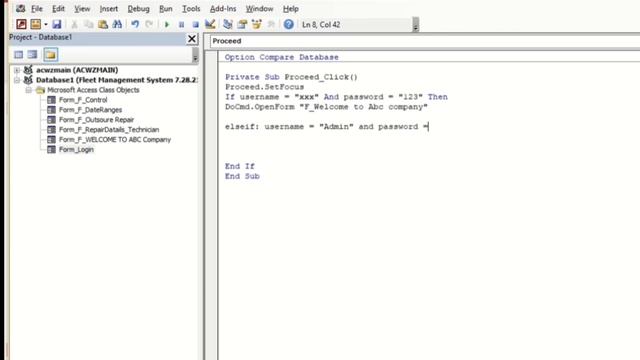This screenshot has height=360, width=640.
Task: Click the VBA application icon in menu bar
Action: 20,9
